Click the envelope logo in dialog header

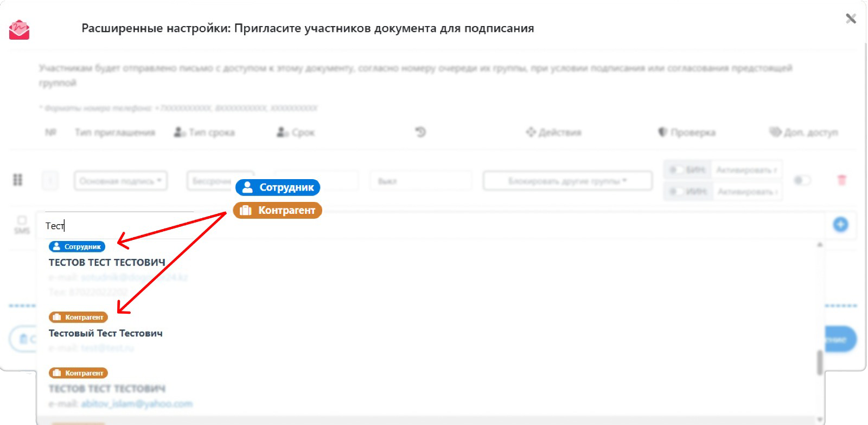coord(19,30)
